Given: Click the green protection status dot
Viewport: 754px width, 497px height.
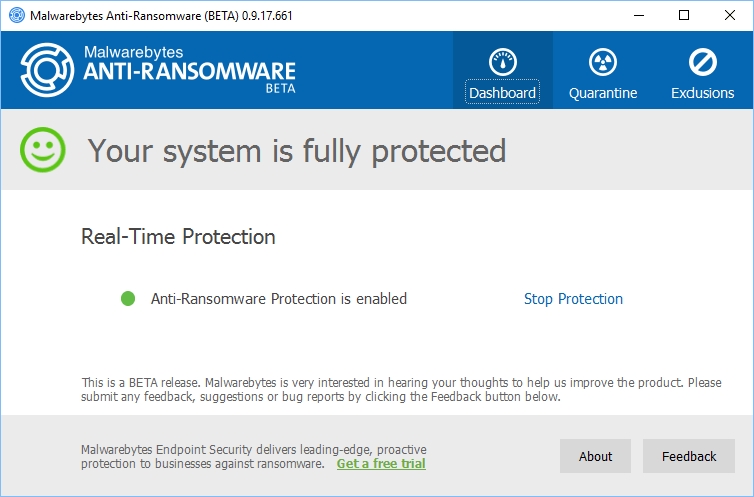Looking at the screenshot, I should [128, 298].
